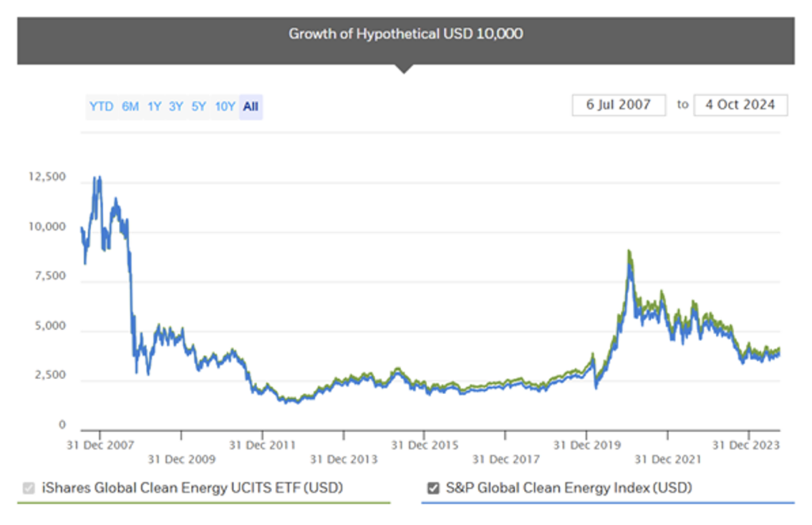Screen dimensions: 812x525
Task: Choose the 5Y time range
Action: pyautogui.click(x=198, y=106)
